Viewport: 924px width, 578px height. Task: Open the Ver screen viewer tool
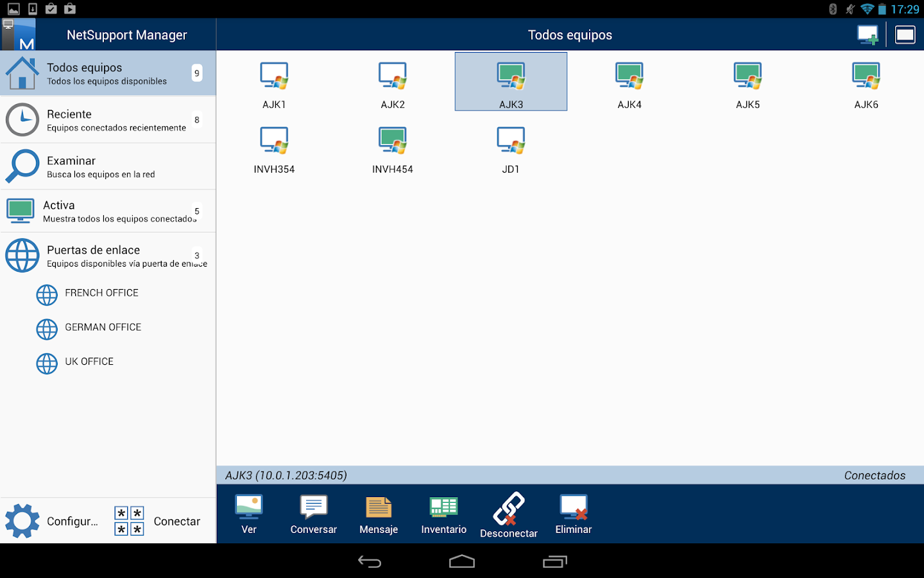pos(248,514)
